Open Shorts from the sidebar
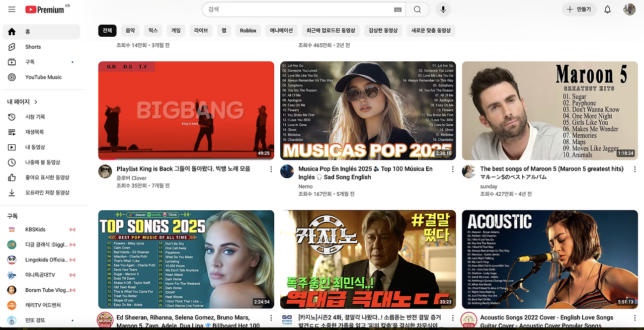Image resolution: width=644 pixels, height=330 pixels. pyautogui.click(x=33, y=46)
